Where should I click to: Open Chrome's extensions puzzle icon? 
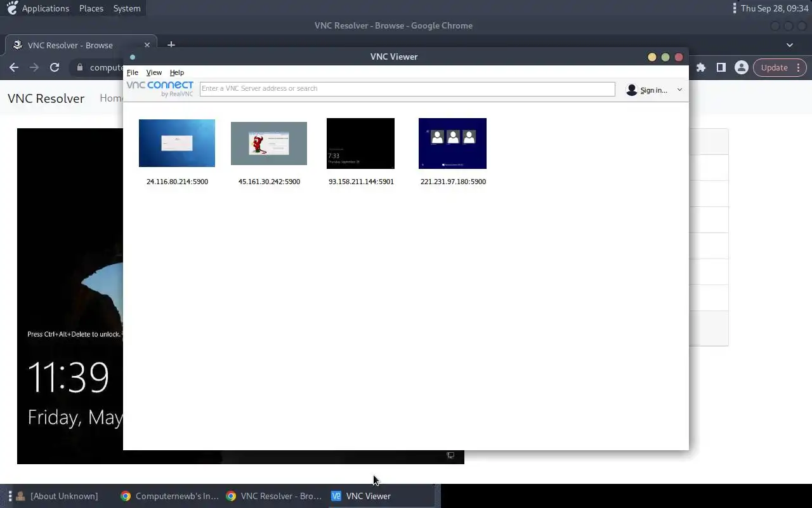[701, 67]
